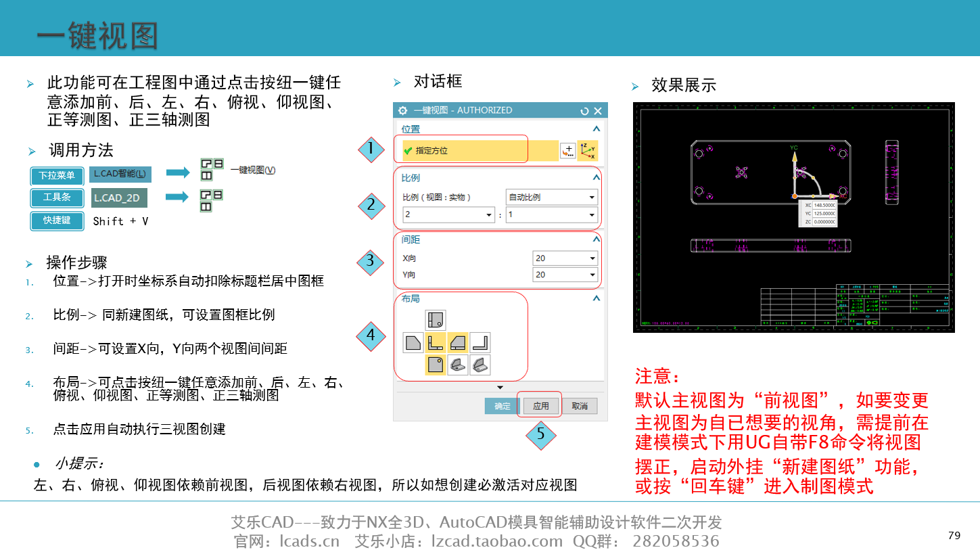The image size is (980, 552).
Task: Click the 调用方法 heading
Action: pos(80,150)
